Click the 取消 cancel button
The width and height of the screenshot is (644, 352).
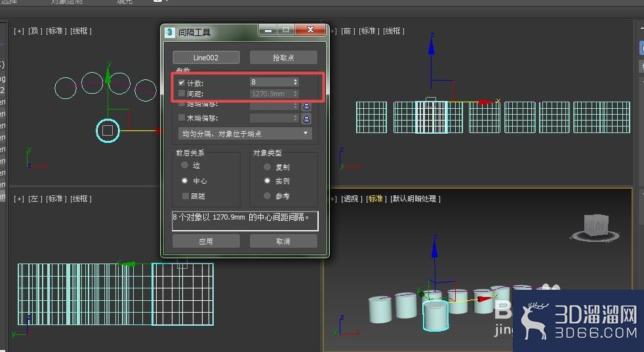283,241
